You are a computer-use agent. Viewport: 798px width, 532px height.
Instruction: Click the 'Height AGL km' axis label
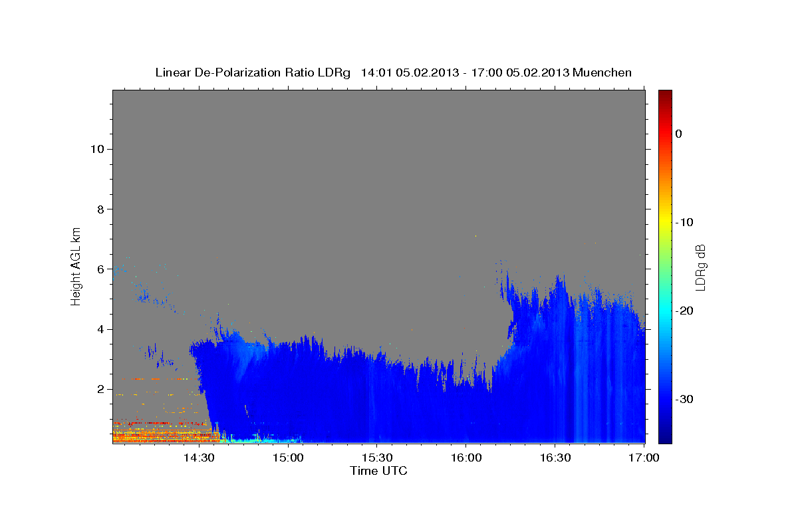point(76,265)
